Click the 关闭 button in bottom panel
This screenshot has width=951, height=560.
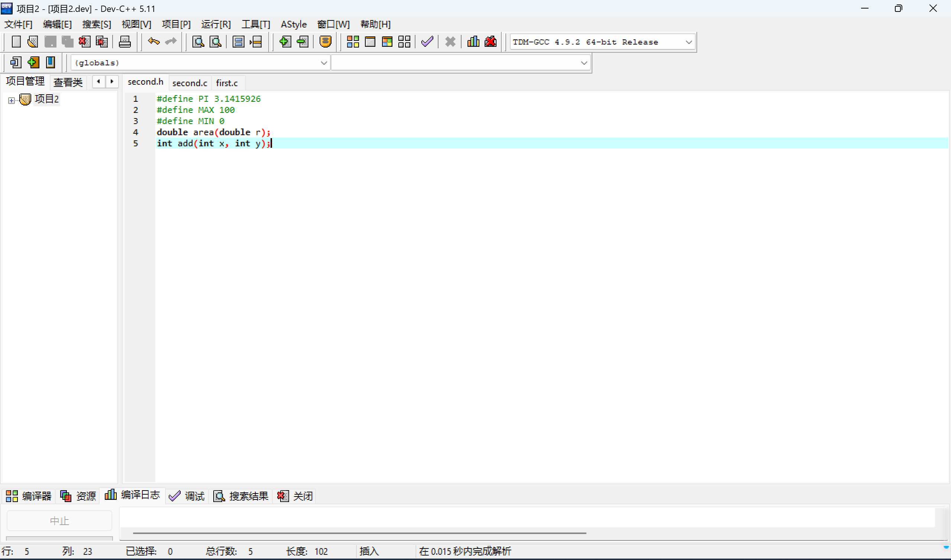(x=295, y=496)
